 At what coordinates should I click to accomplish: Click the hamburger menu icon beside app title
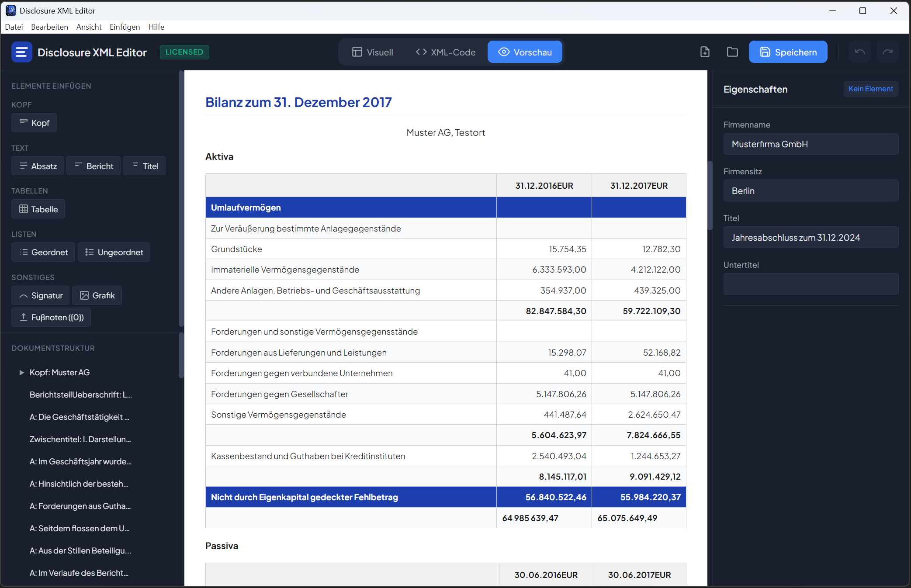point(21,52)
